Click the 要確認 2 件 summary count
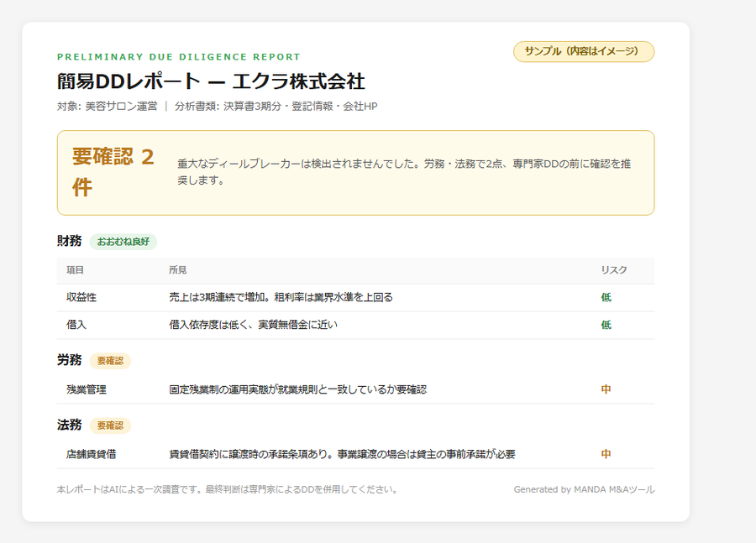Image resolution: width=756 pixels, height=543 pixels. (113, 172)
